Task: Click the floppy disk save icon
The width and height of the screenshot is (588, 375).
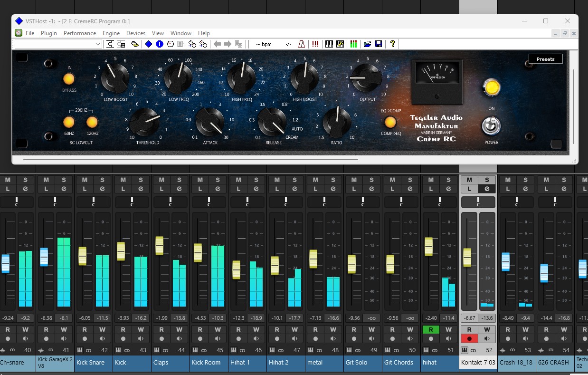Action: (379, 44)
